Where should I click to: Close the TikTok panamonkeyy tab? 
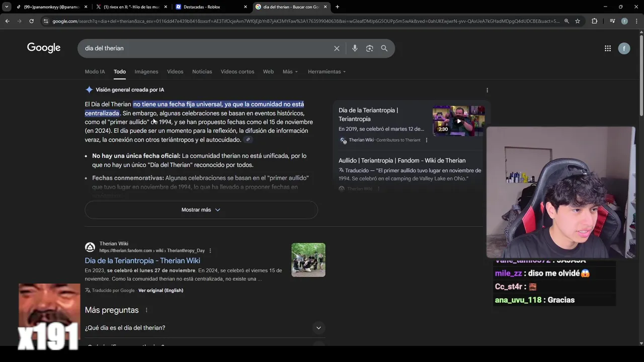click(x=86, y=7)
